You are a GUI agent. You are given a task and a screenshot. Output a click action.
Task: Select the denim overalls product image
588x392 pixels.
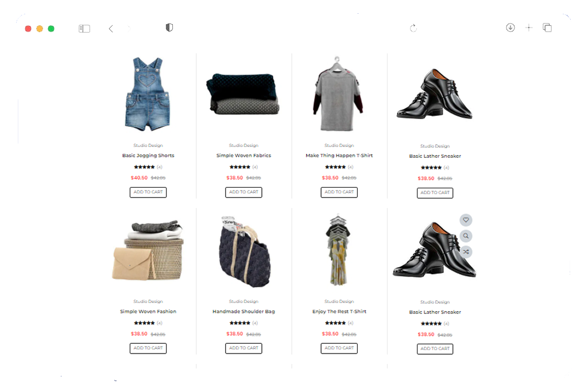[148, 94]
